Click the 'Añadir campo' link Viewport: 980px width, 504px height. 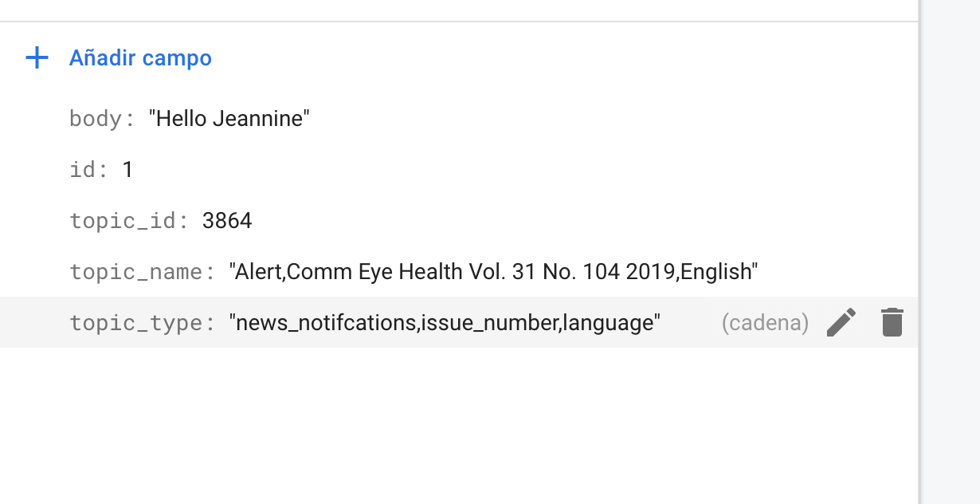(x=140, y=58)
